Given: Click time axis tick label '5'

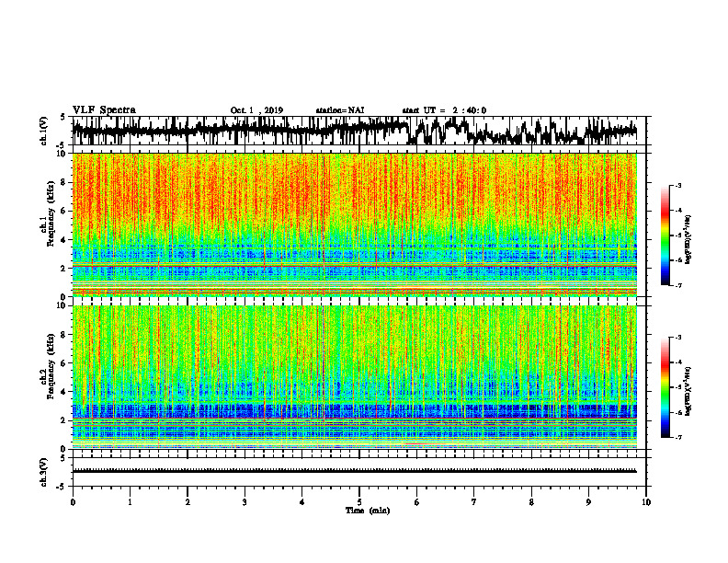Looking at the screenshot, I should pos(359,502).
